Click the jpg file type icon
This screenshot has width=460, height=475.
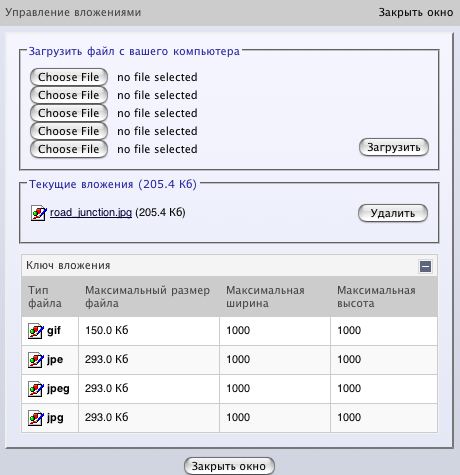tap(35, 418)
